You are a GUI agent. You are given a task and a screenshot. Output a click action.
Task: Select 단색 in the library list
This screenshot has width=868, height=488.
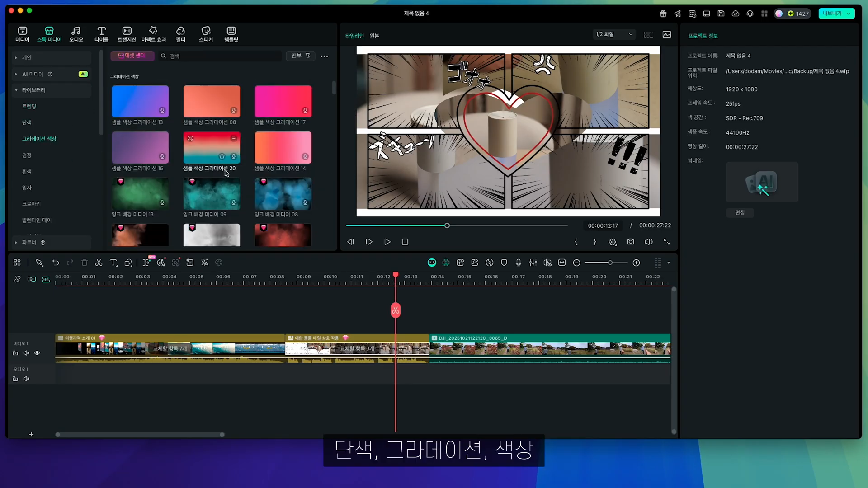point(27,122)
